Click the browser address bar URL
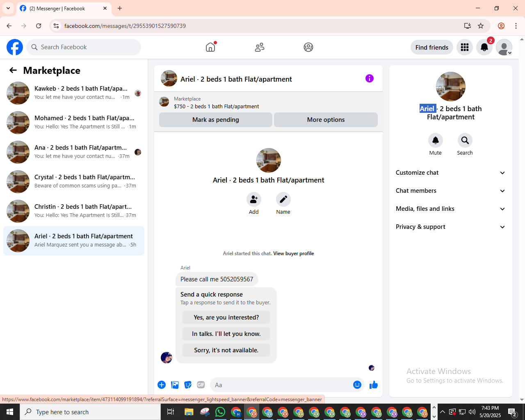The height and width of the screenshot is (420, 525). pos(125,26)
